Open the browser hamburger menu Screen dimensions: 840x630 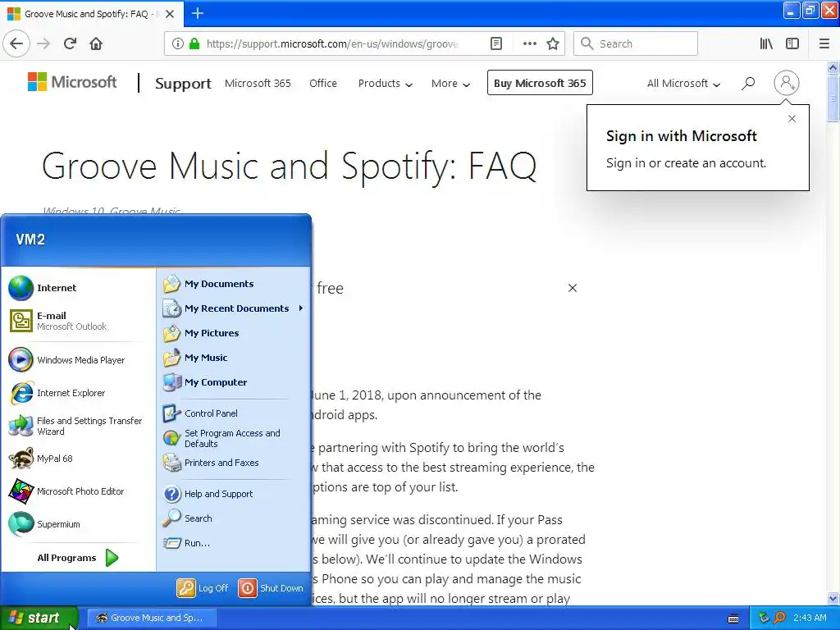coord(824,44)
